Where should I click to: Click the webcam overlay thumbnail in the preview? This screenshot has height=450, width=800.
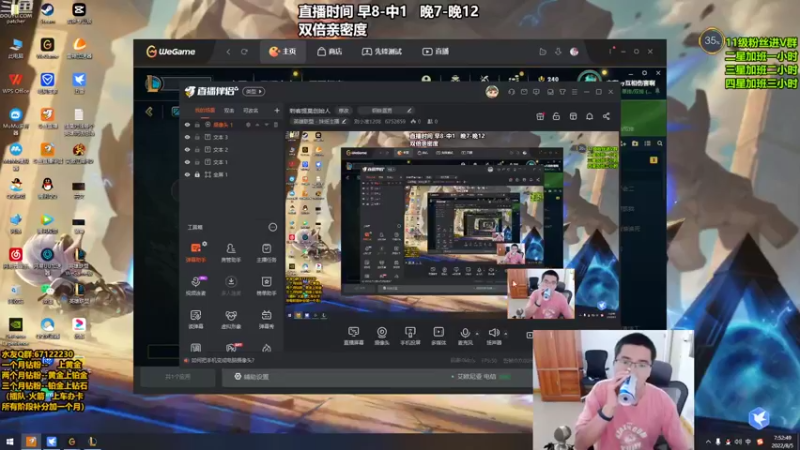click(x=541, y=294)
